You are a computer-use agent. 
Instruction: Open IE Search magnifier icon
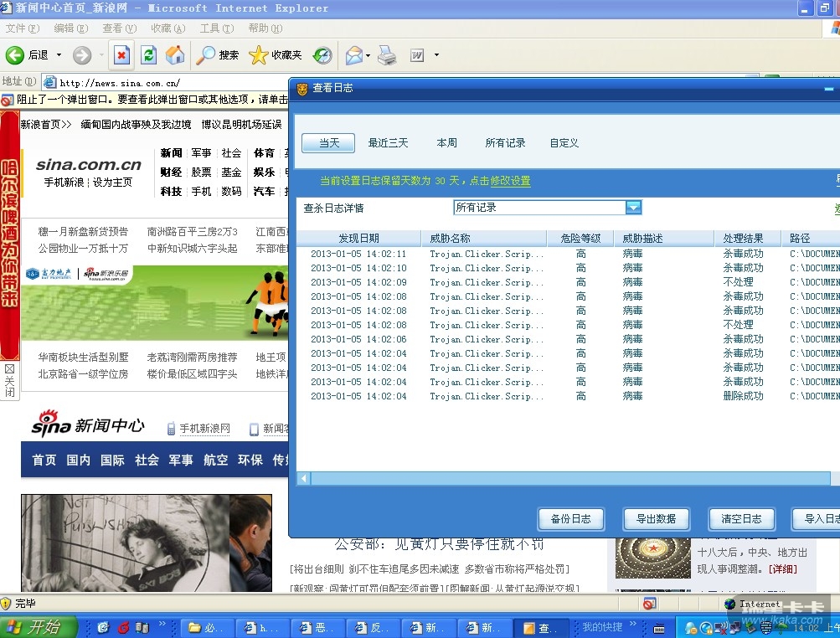[x=205, y=54]
